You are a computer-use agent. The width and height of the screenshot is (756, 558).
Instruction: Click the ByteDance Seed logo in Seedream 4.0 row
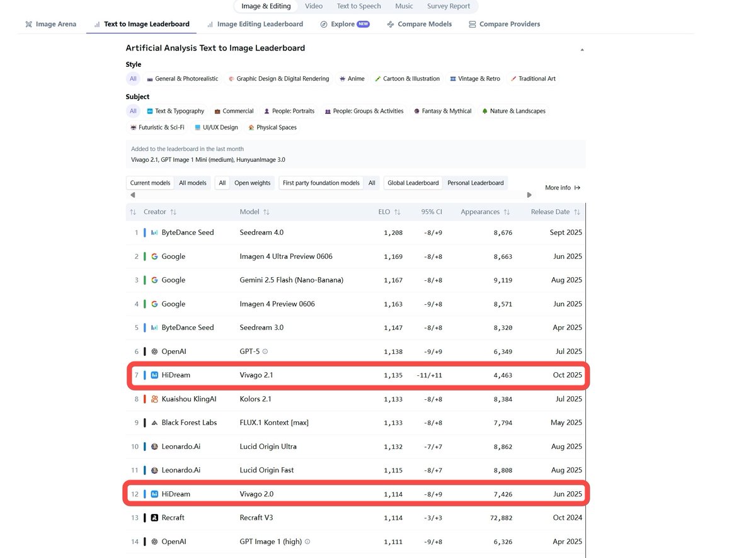[x=154, y=232]
